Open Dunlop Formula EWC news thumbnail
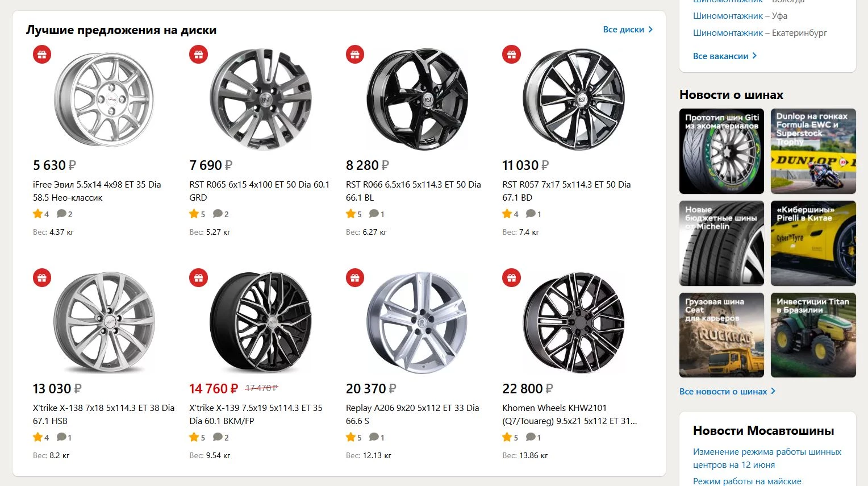The height and width of the screenshot is (486, 868). click(813, 151)
